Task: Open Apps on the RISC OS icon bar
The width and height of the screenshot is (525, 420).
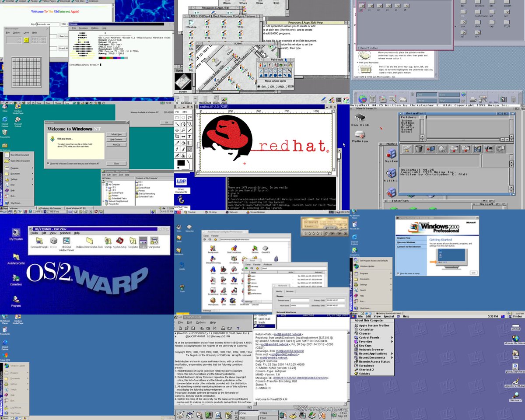Action: click(x=224, y=100)
